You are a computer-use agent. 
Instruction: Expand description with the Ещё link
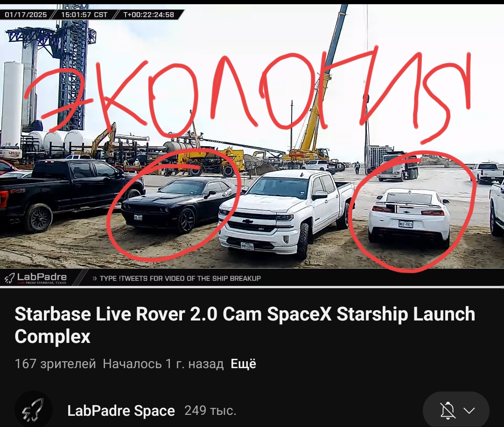coord(243,364)
